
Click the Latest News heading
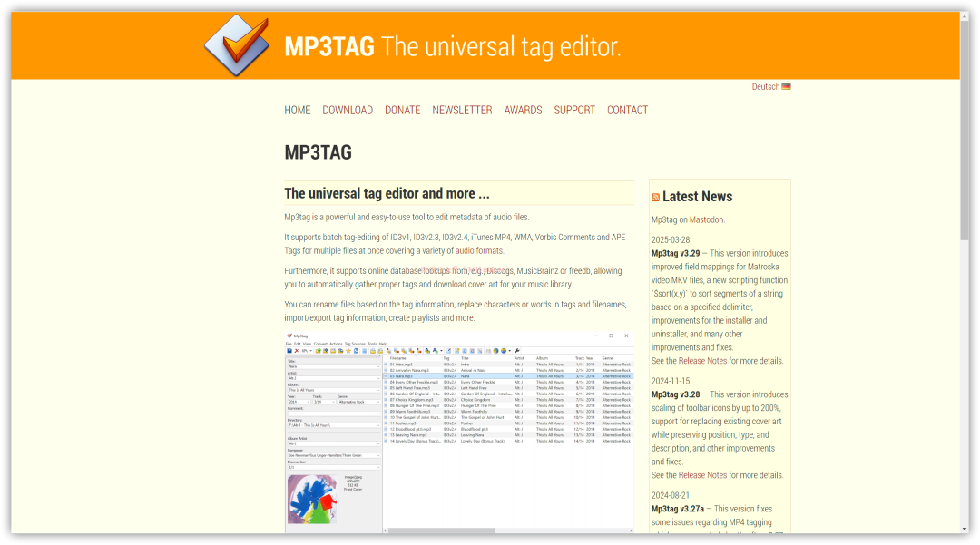coord(698,197)
